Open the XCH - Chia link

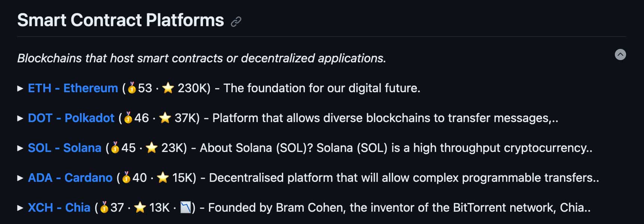[x=59, y=207]
